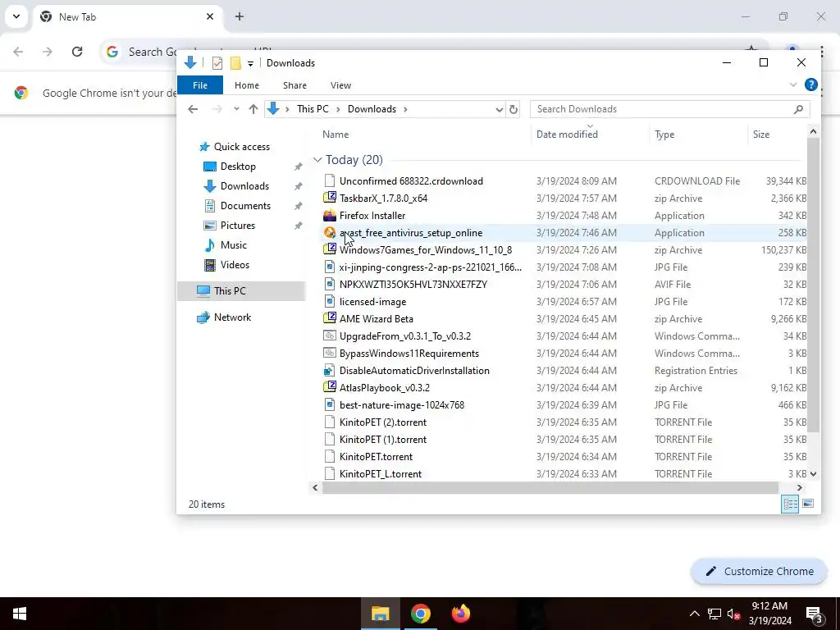Select Quick access in navigation pane
Image resolution: width=840 pixels, height=630 pixels.
(242, 147)
